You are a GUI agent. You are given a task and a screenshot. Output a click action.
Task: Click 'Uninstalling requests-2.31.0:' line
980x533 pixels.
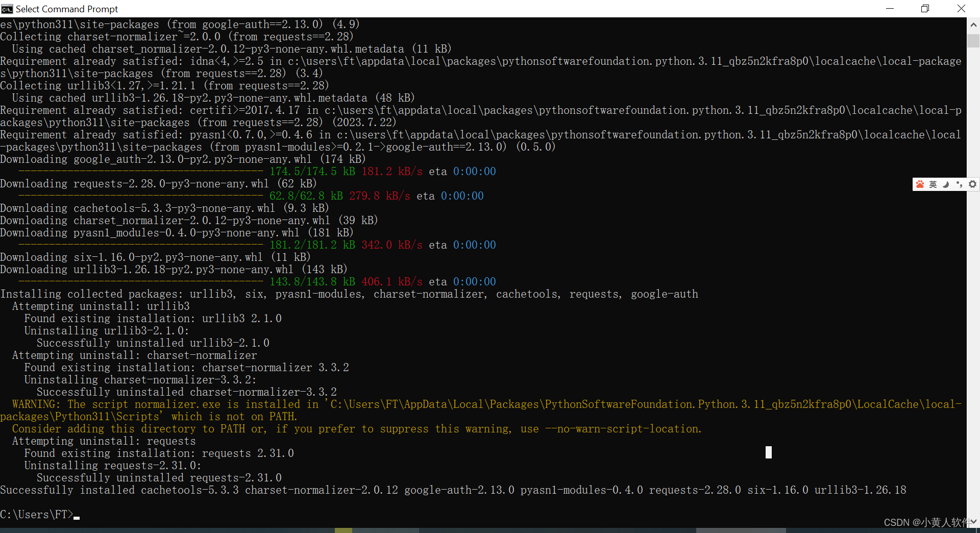pyautogui.click(x=113, y=466)
